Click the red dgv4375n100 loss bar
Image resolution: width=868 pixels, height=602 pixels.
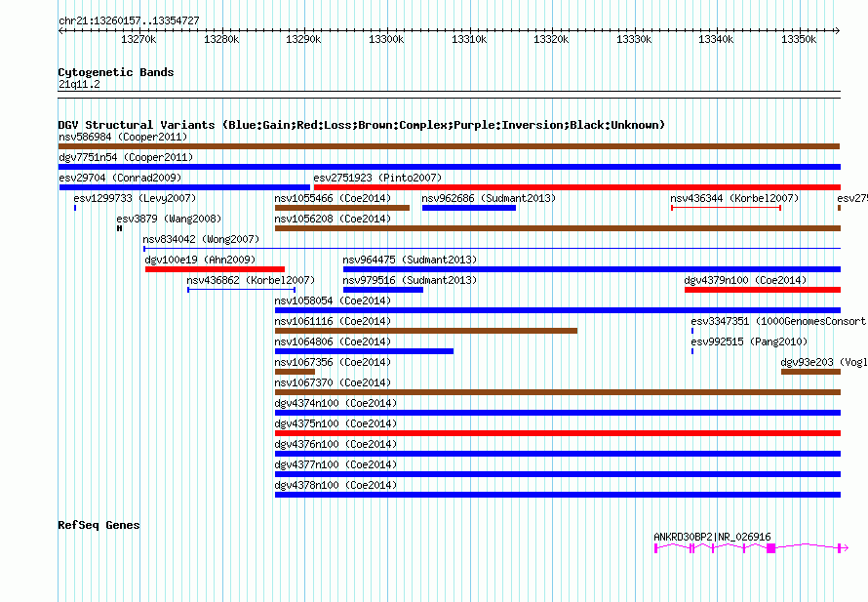point(558,433)
